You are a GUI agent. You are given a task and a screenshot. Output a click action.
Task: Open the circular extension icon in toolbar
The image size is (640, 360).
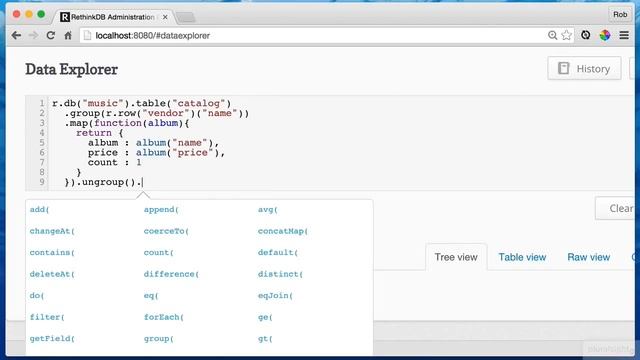click(586, 36)
